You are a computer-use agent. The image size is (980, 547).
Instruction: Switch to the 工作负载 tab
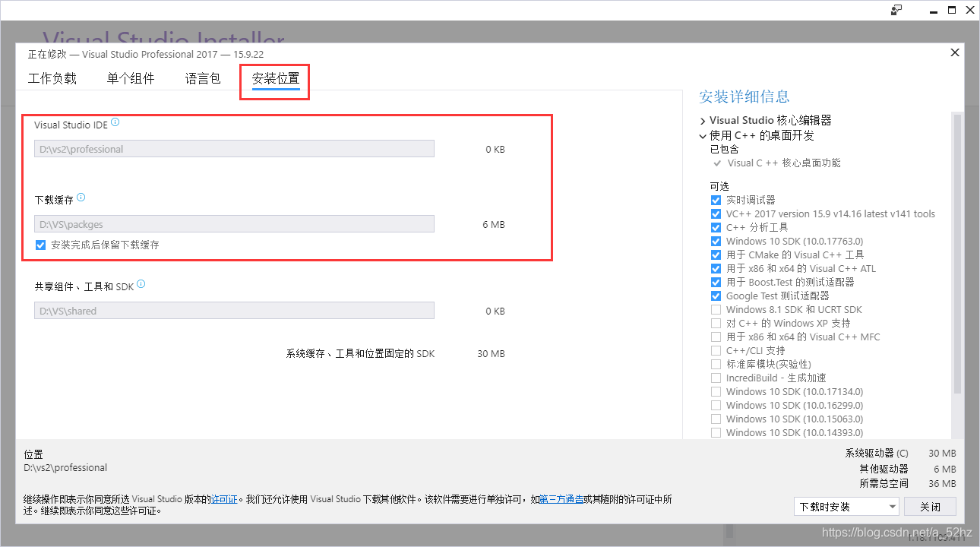click(x=52, y=78)
